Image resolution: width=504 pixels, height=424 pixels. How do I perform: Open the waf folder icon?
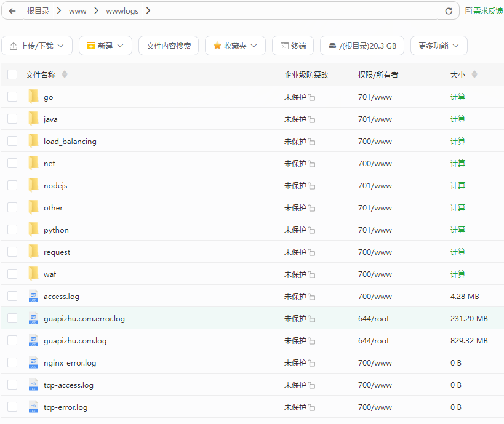[x=33, y=274]
